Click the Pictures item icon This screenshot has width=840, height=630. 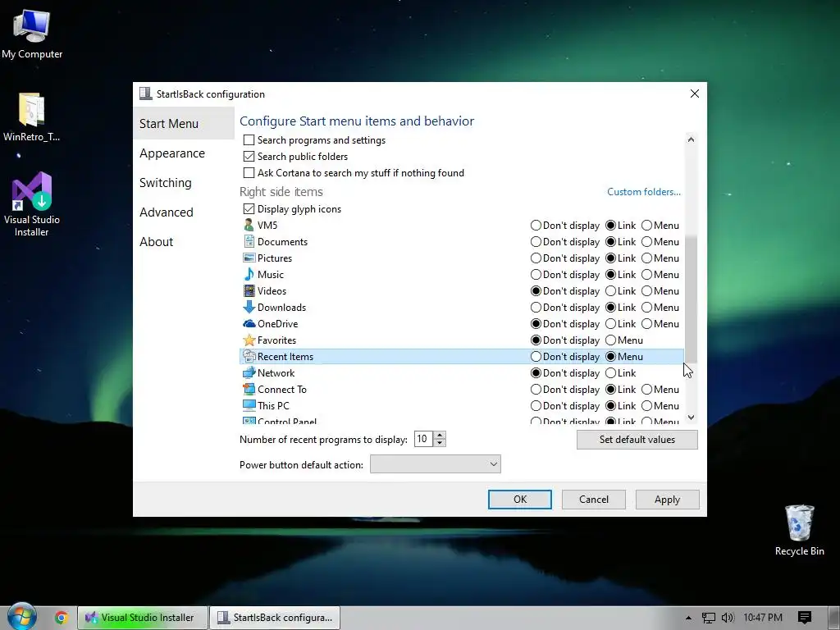point(249,258)
